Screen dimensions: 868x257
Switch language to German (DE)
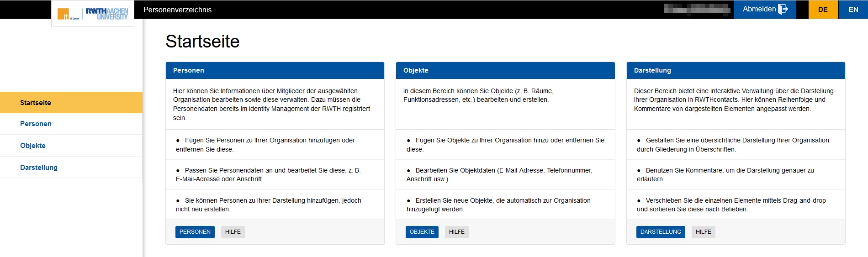(x=823, y=10)
